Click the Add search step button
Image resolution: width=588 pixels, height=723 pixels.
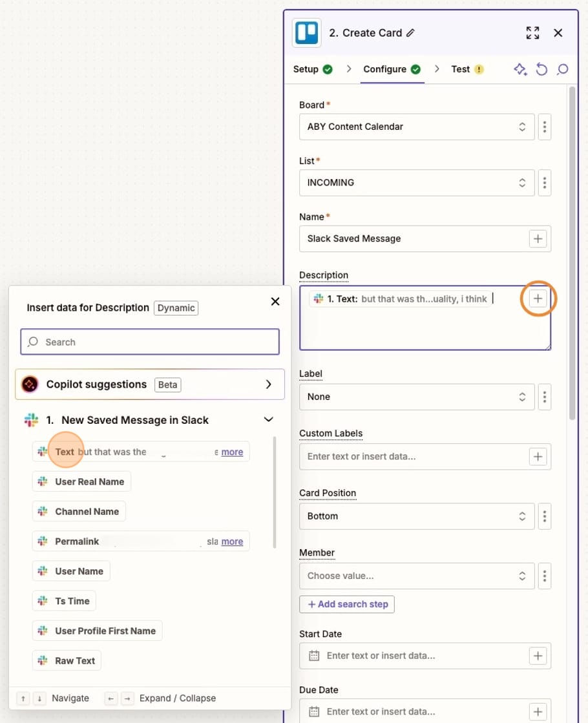[x=347, y=604]
